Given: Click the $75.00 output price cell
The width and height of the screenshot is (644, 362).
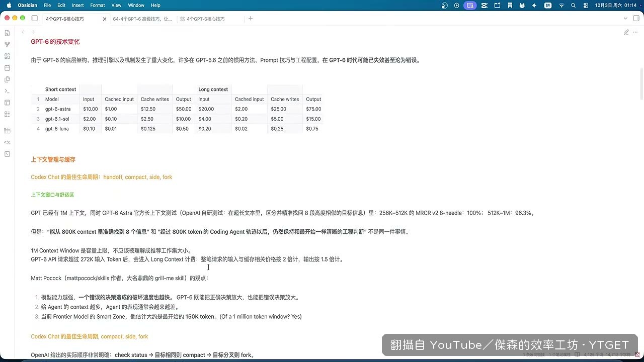Looking at the screenshot, I should click(x=313, y=109).
